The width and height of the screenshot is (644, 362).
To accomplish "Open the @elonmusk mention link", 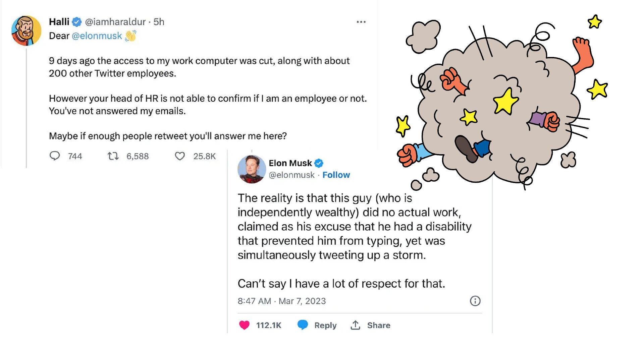I will pos(97,36).
